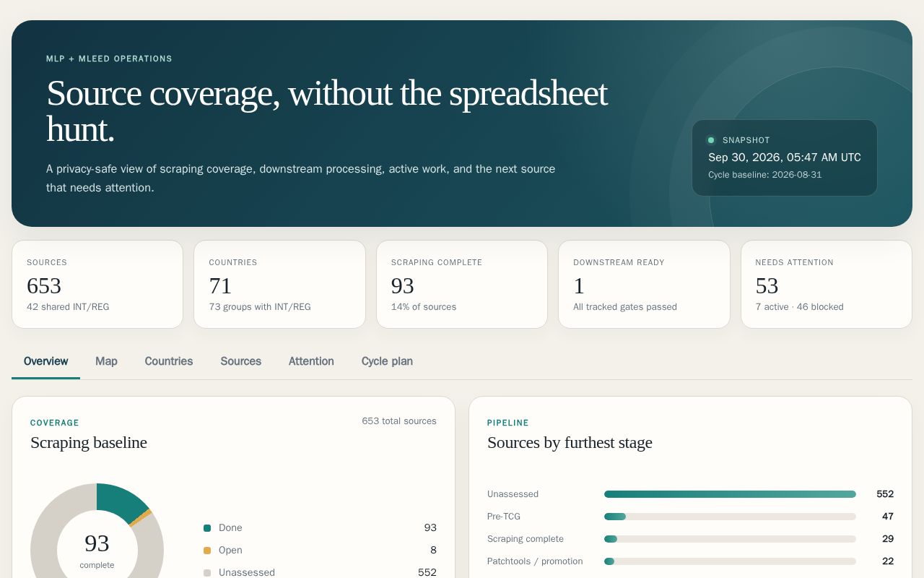924x578 pixels.
Task: Click the Patchtools value 22
Action: click(888, 561)
